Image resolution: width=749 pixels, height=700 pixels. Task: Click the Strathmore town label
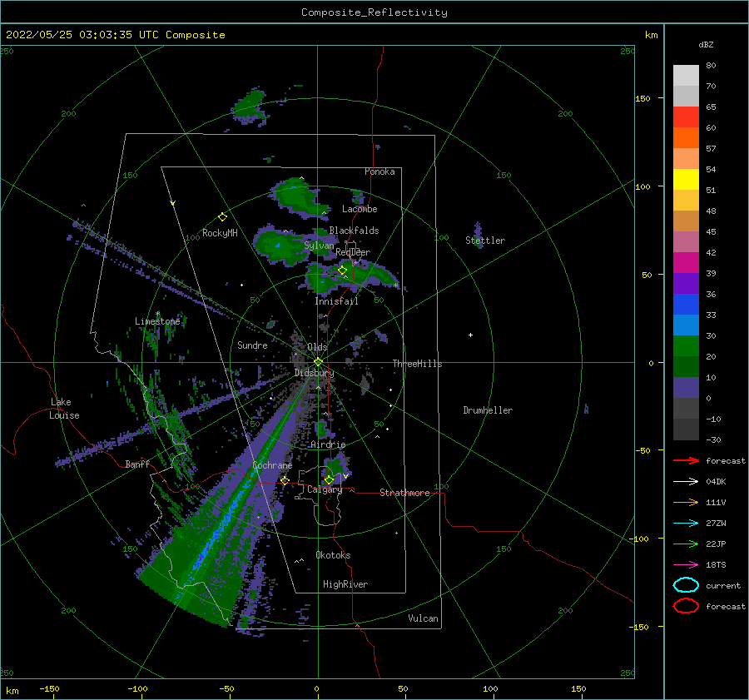[405, 493]
